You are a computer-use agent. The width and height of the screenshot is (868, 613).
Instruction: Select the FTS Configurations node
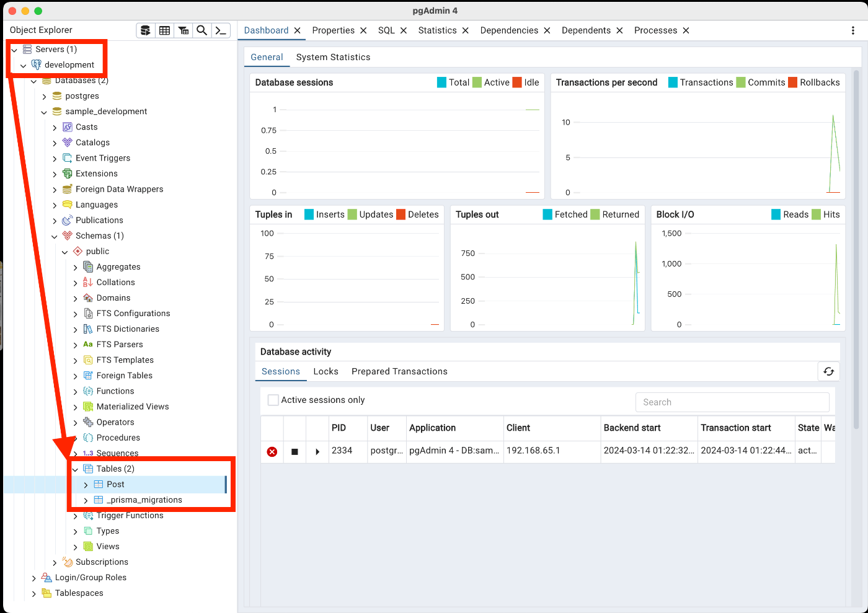[133, 313]
